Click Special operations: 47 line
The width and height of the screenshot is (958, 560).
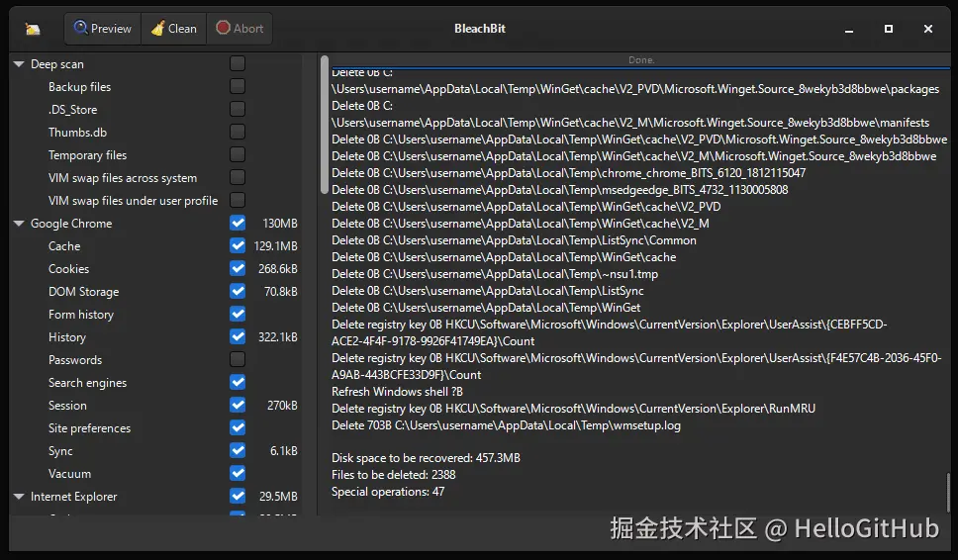click(x=388, y=492)
